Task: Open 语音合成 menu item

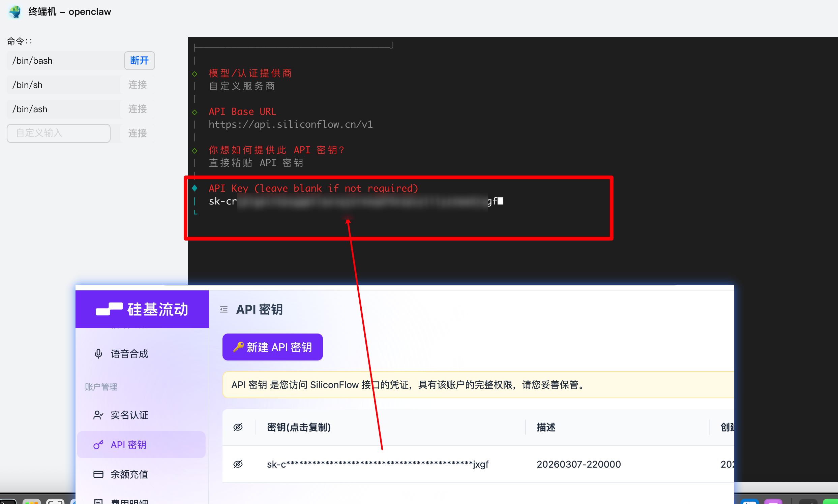Action: coord(129,354)
